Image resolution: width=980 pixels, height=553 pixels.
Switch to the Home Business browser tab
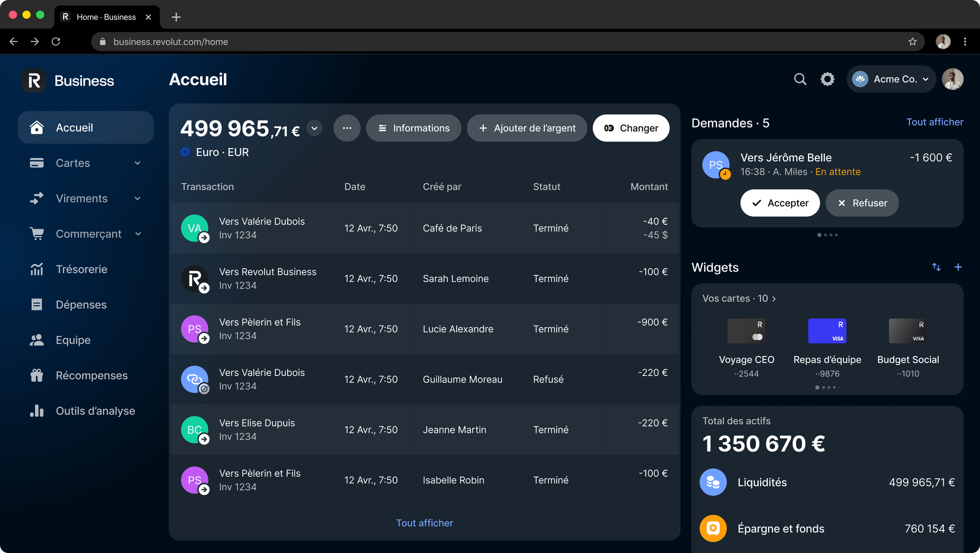coord(106,17)
